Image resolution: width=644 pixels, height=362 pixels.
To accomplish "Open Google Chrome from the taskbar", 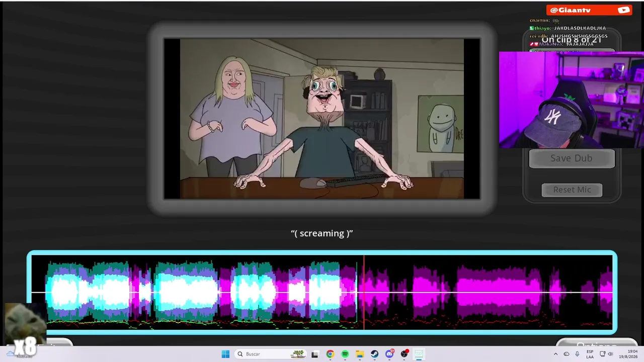I will coord(330,354).
